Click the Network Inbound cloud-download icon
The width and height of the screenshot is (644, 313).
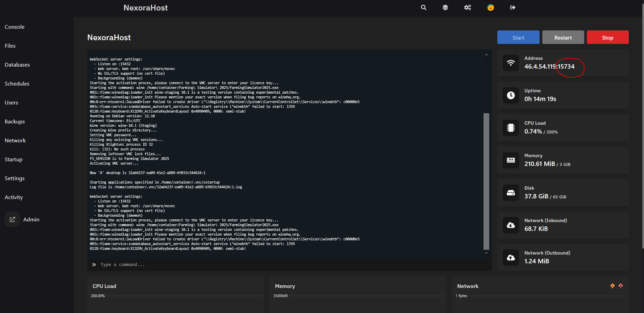511,225
